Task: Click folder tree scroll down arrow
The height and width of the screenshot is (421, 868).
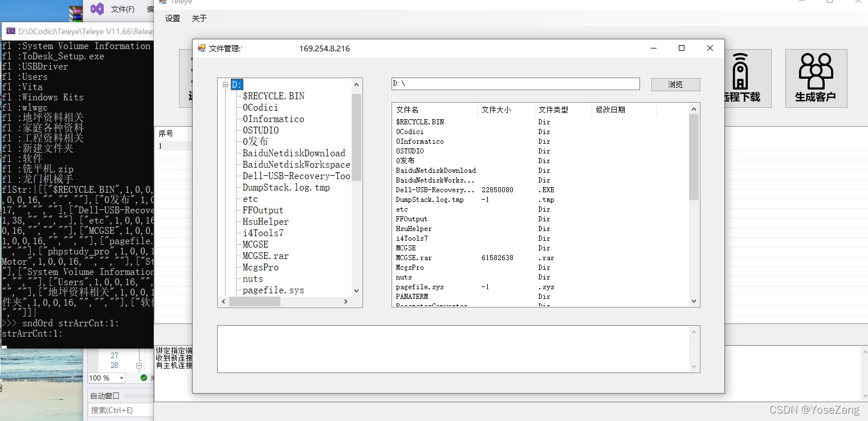Action: [357, 290]
